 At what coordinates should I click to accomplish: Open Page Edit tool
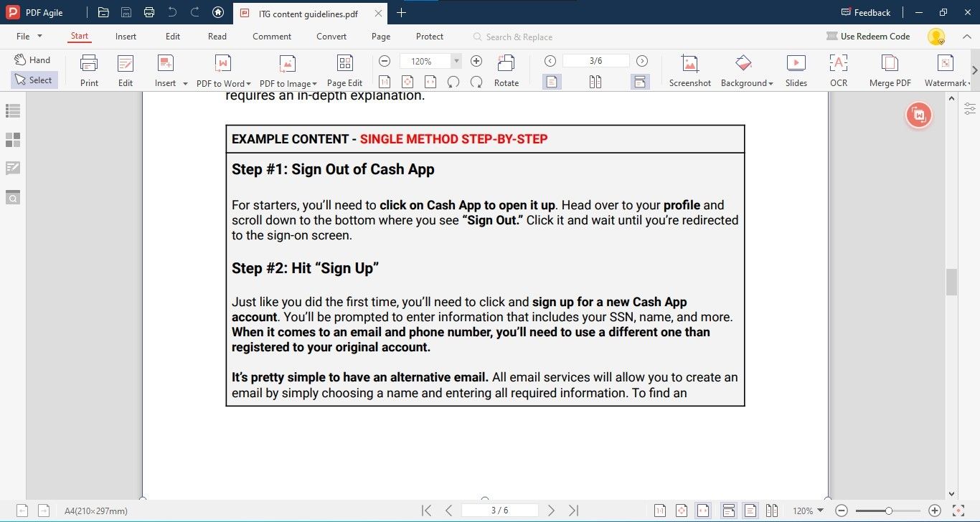point(344,71)
